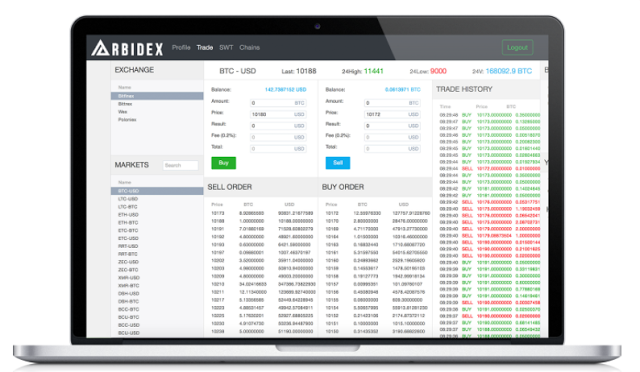Select the RRT-USD market
640x372 pixels.
point(157,246)
